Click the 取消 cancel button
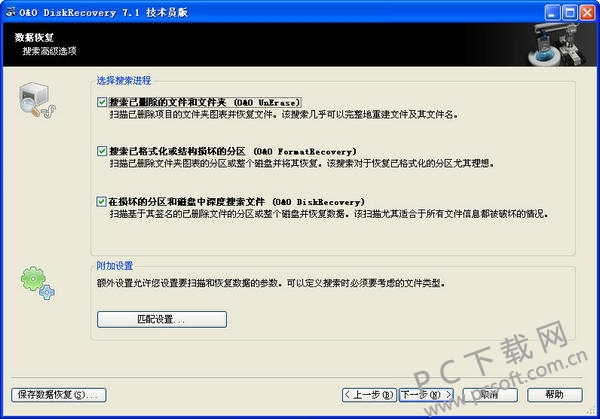The image size is (600, 419). (x=490, y=395)
